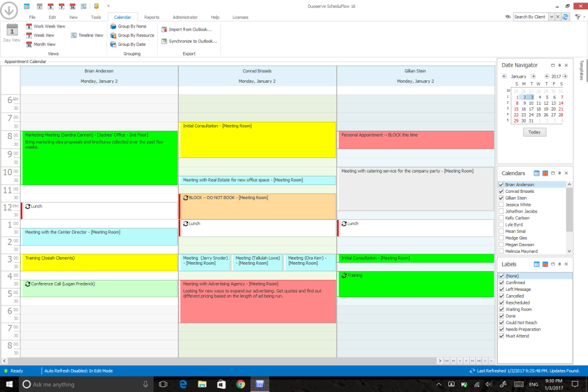Uncheck the Conrad Brissels calendar
Image resolution: width=588 pixels, height=392 pixels.
pyautogui.click(x=502, y=190)
